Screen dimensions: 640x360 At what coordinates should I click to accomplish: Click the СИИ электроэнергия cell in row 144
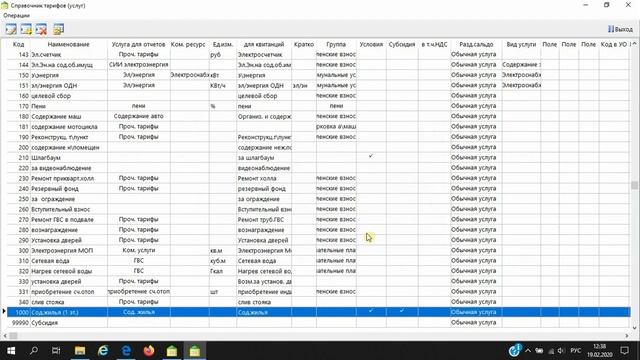pos(138,64)
